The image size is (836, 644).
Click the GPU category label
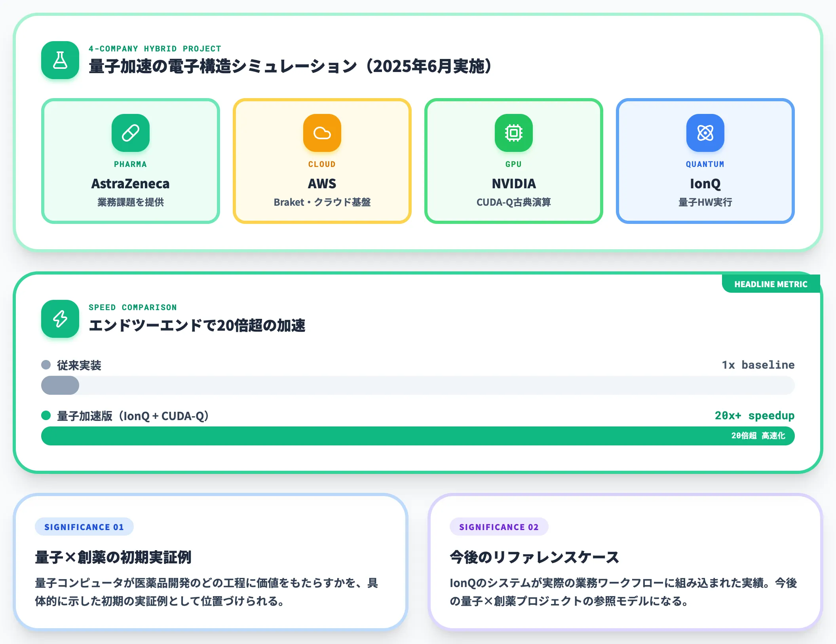coord(514,164)
